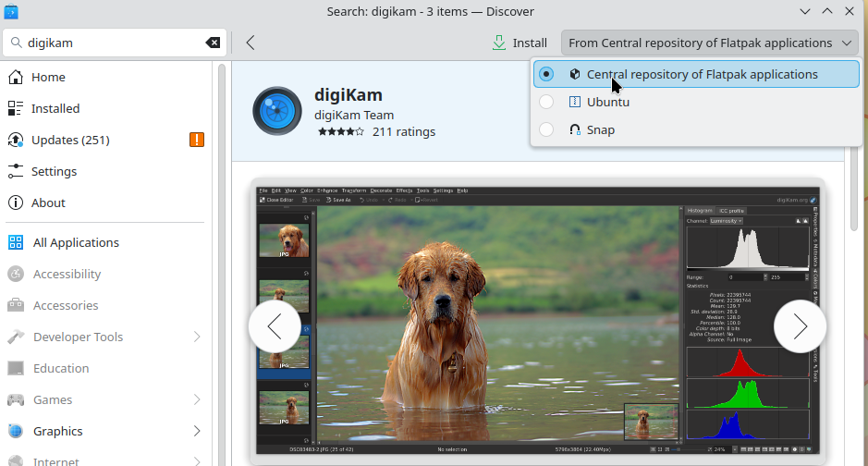The image size is (868, 466).
Task: Browse All Applications
Action: coord(105,242)
